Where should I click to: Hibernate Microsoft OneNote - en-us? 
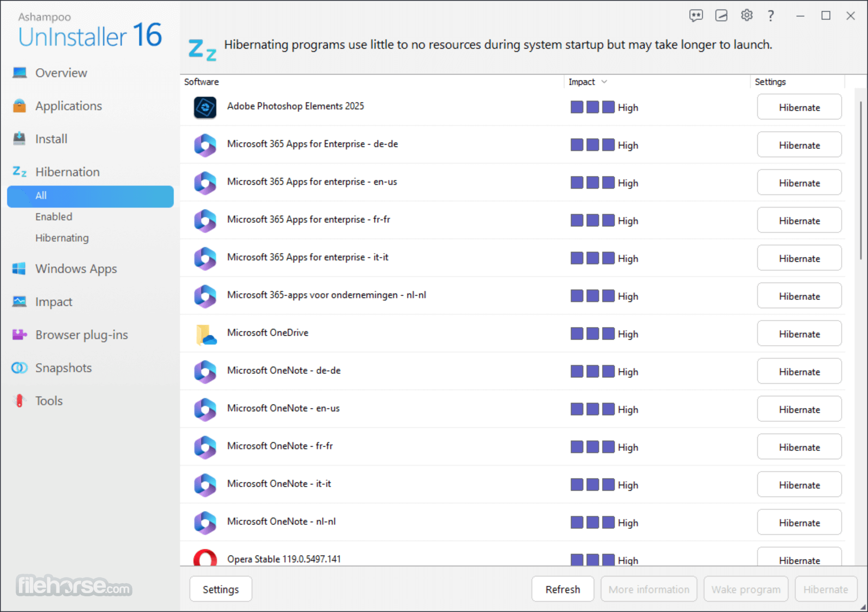(799, 409)
